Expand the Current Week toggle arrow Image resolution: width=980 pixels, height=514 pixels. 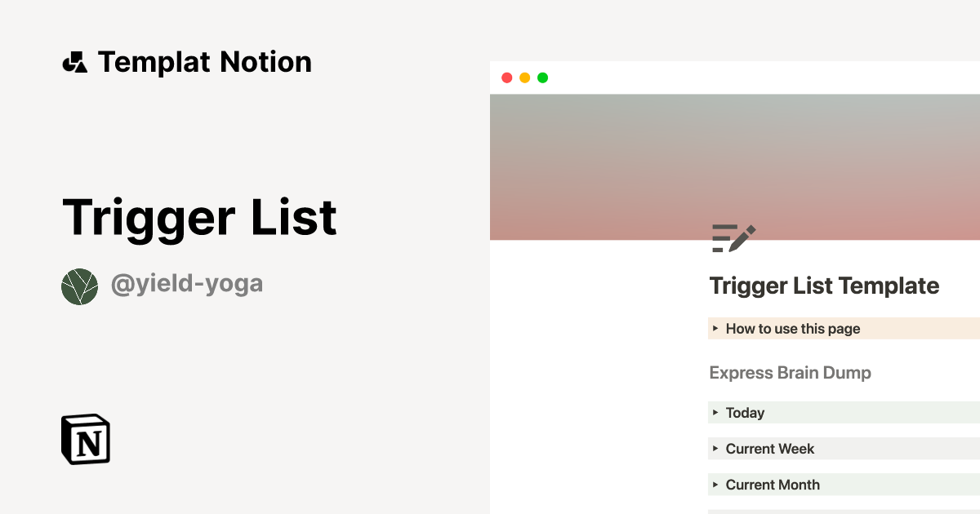click(x=715, y=449)
